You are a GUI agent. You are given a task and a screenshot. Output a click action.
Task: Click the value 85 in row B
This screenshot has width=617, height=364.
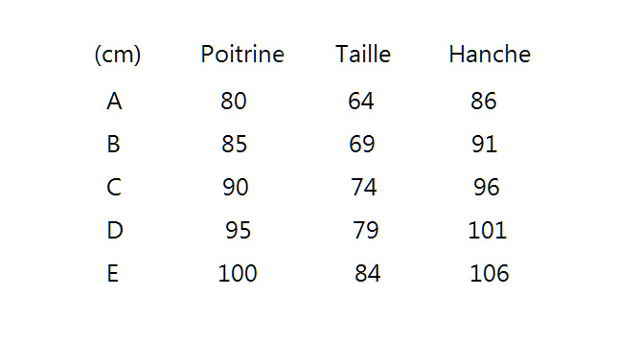[235, 144]
